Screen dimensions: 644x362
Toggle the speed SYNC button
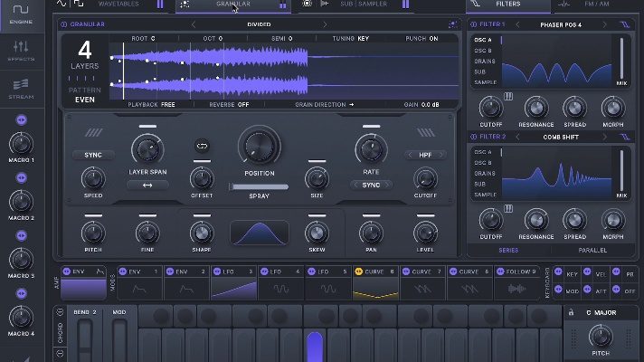click(x=93, y=155)
